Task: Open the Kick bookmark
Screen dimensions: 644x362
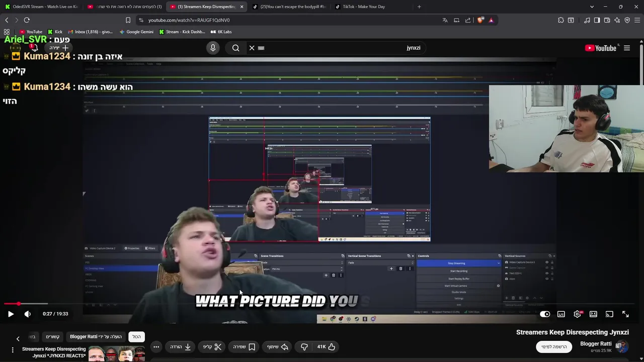Action: coord(55,32)
